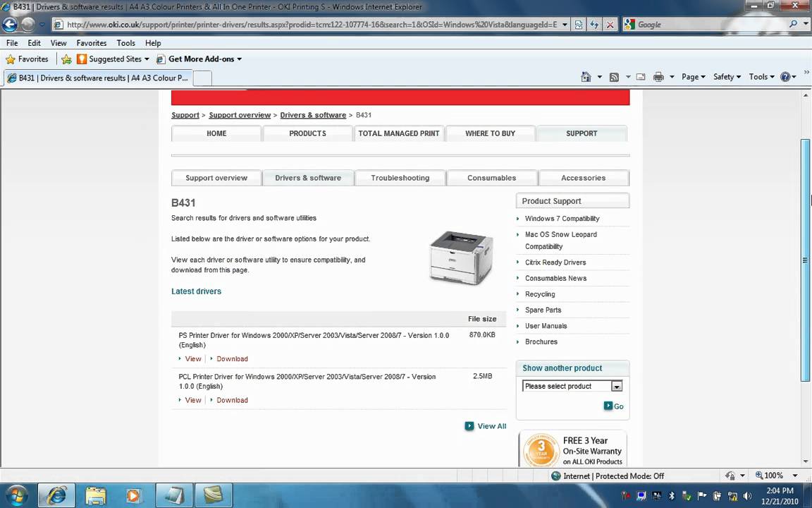
Task: Open the Help menu
Action: 153,43
